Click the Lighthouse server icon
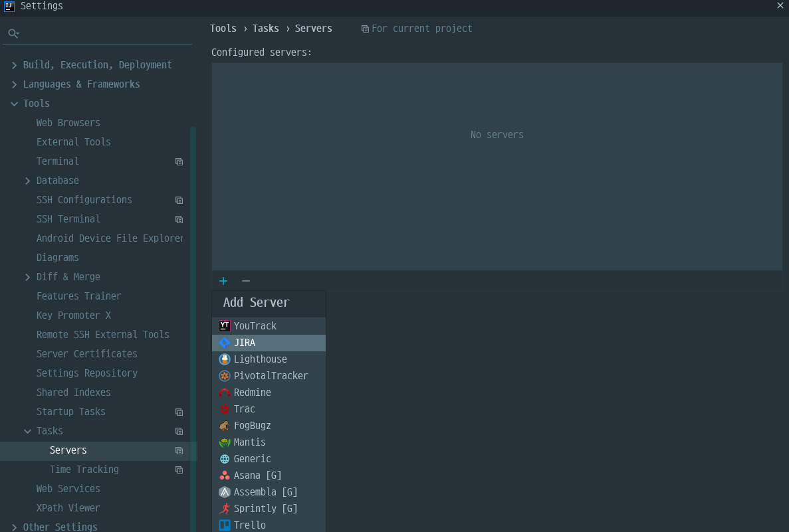789x532 pixels. (225, 359)
